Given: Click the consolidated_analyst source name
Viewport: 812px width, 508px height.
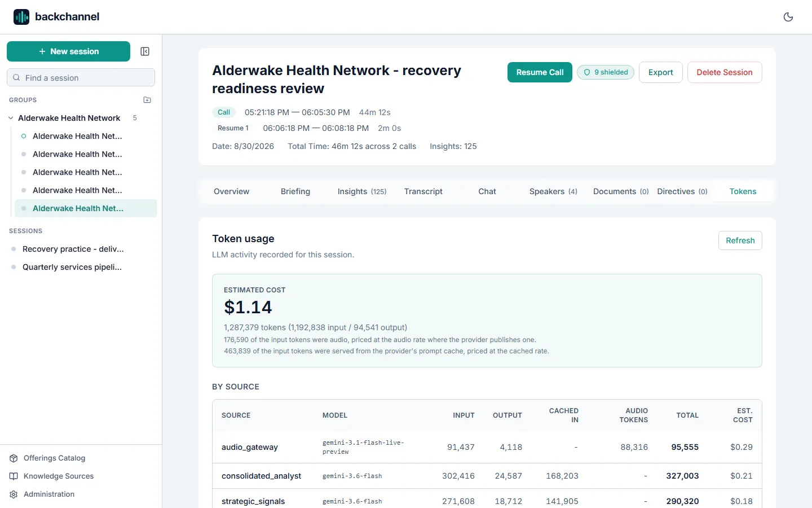Looking at the screenshot, I should [262, 476].
